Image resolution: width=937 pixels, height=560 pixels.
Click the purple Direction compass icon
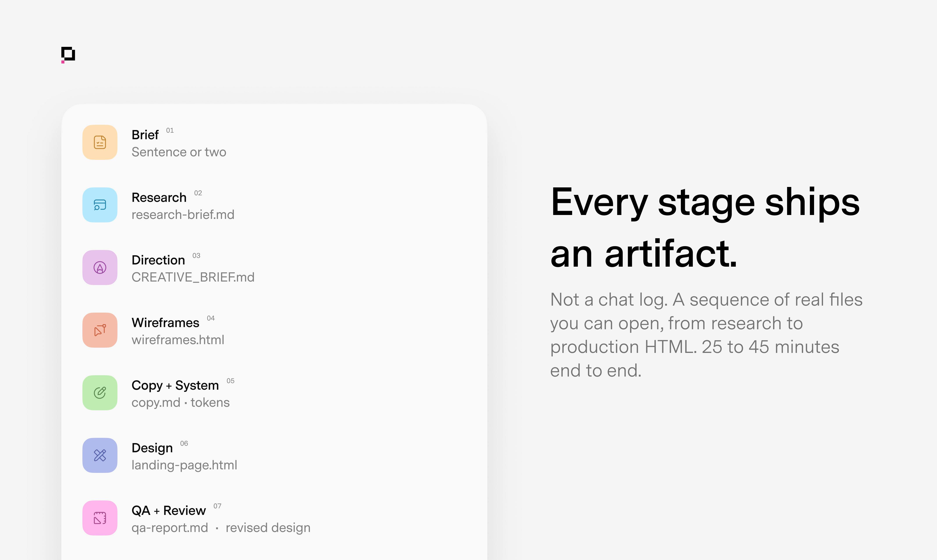pyautogui.click(x=100, y=268)
